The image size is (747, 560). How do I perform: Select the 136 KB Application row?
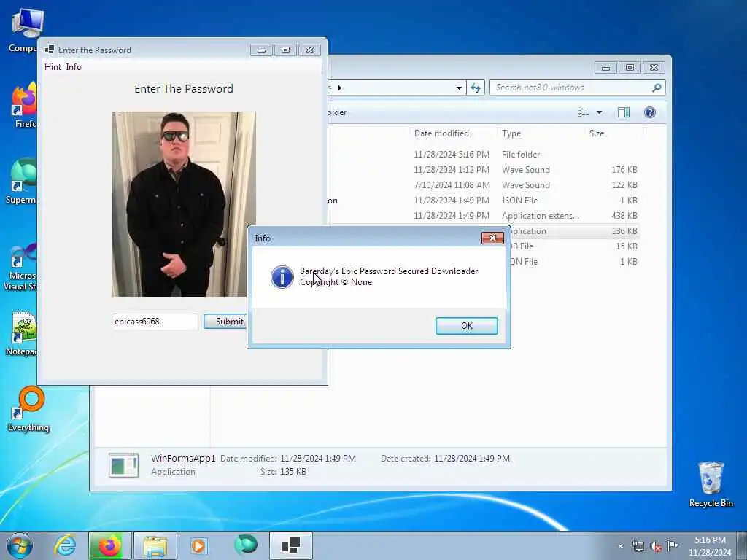pos(576,231)
